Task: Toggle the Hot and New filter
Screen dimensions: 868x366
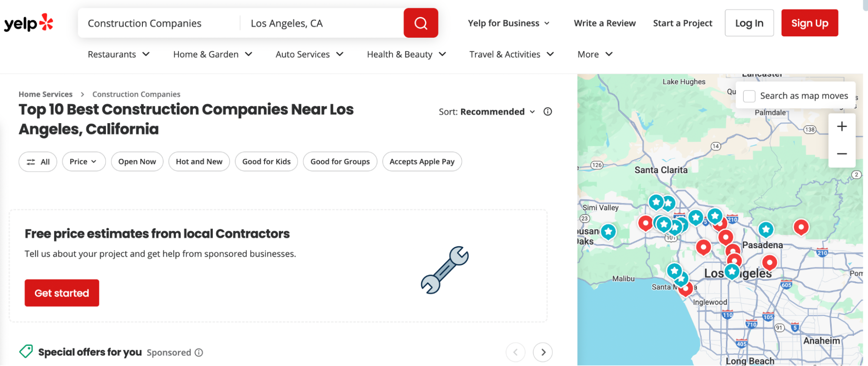Action: point(199,162)
